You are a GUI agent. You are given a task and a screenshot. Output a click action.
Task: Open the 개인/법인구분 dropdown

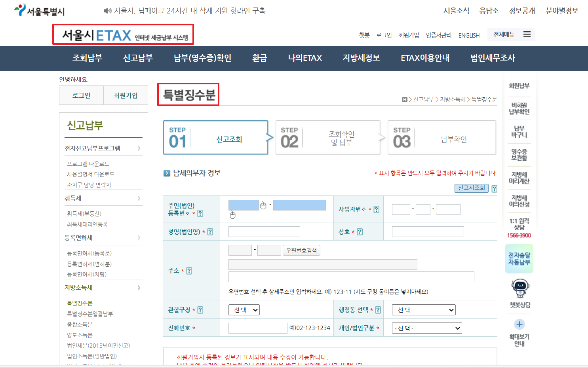[427, 328]
